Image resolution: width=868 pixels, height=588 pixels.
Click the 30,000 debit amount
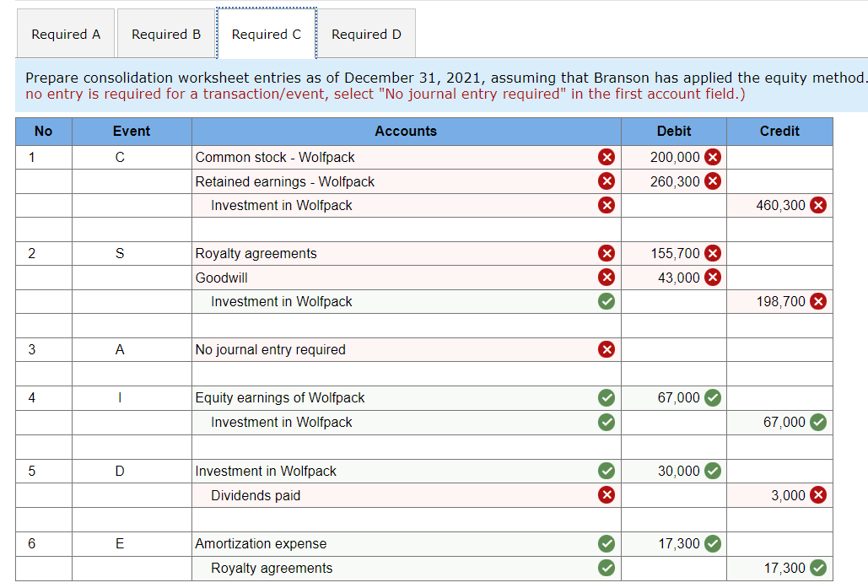679,472
